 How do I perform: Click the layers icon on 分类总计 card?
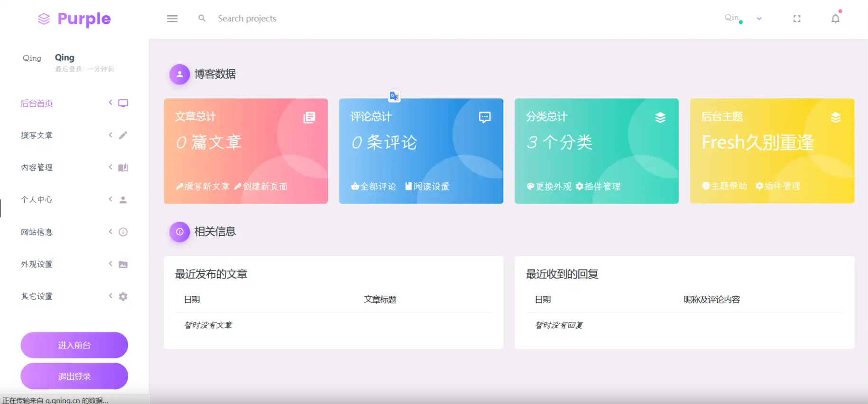coord(660,117)
